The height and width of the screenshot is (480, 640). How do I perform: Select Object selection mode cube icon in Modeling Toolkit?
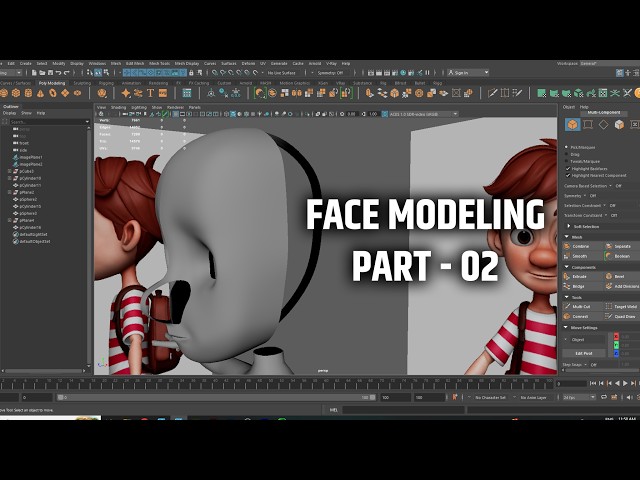[x=573, y=124]
